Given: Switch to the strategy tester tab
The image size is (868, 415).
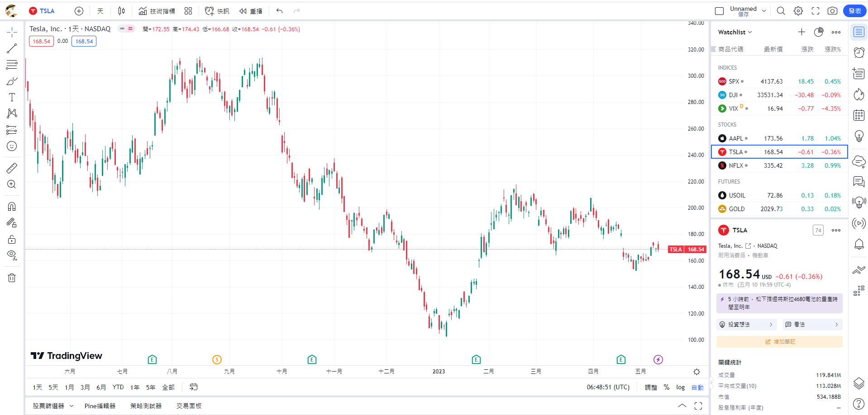Looking at the screenshot, I should [x=146, y=406].
